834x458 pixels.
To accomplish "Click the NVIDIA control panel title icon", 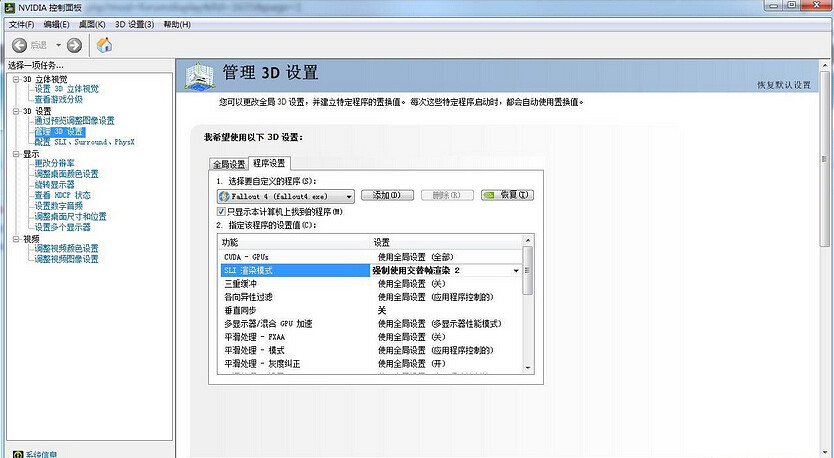I will [x=10, y=8].
